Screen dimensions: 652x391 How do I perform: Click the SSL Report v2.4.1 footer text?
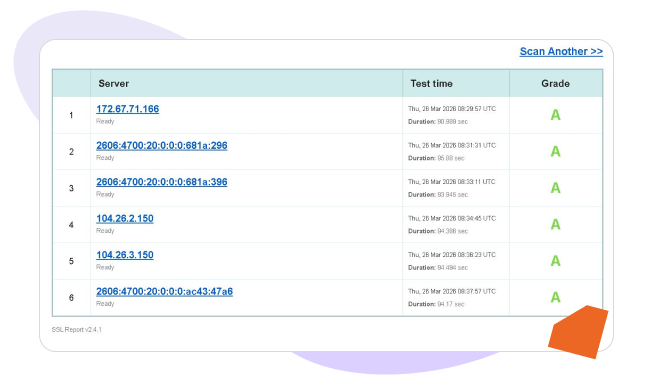pyautogui.click(x=77, y=329)
